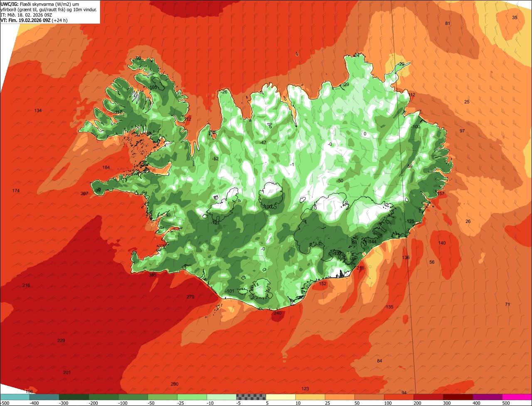Pick the orange 25 to 50 legend swatch
This screenshot has height=406, width=532.
[340, 397]
